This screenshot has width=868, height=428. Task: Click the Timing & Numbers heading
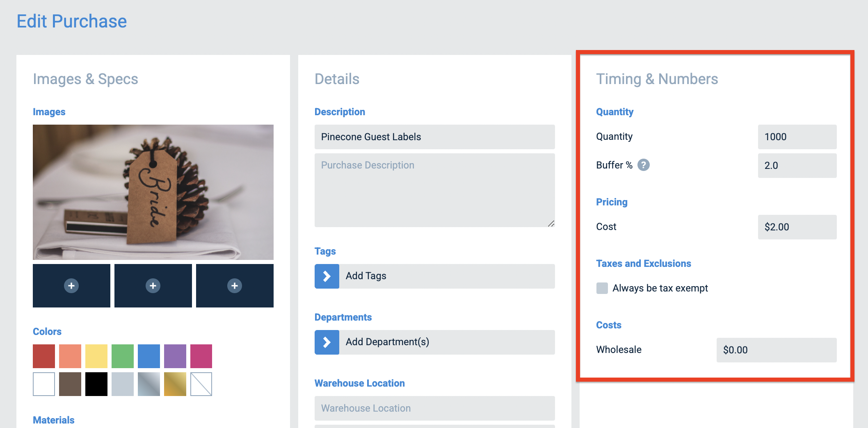(x=657, y=79)
